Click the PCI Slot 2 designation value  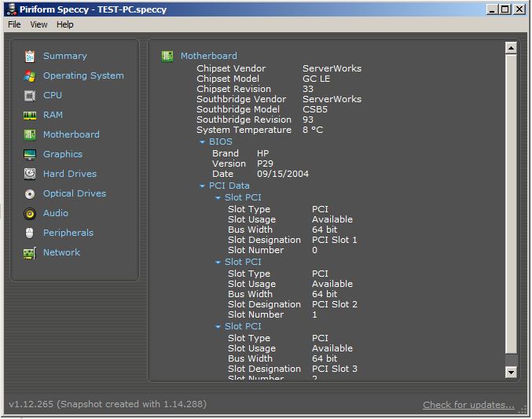[334, 304]
